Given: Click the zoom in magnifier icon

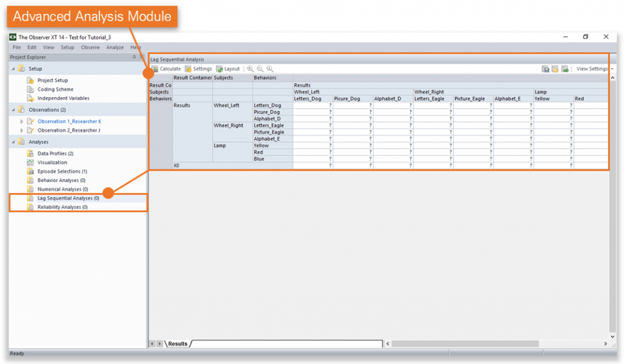Looking at the screenshot, I should [x=250, y=69].
